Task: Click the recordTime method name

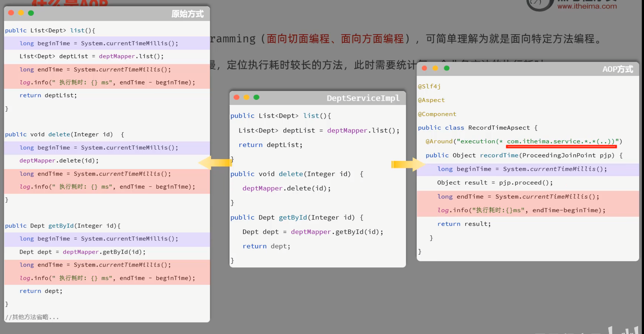Action: (499, 155)
